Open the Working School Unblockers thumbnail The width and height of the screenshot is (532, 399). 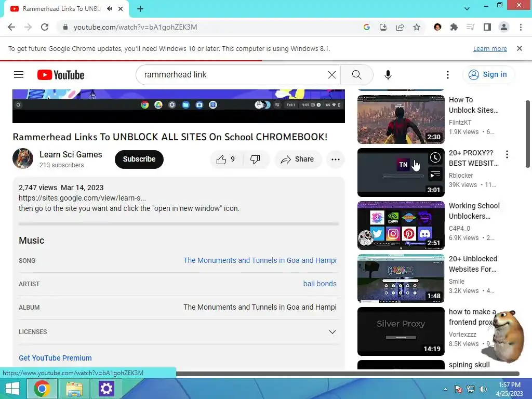[401, 225]
